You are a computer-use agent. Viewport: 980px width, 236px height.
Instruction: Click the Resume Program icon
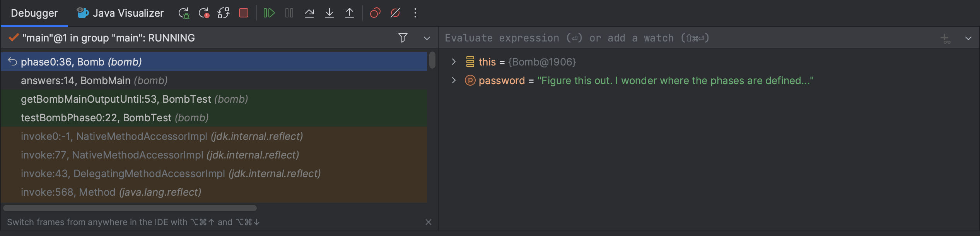pos(269,13)
